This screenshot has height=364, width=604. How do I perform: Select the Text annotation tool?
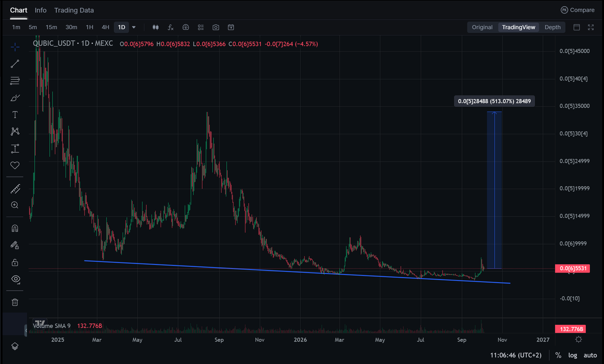click(15, 115)
